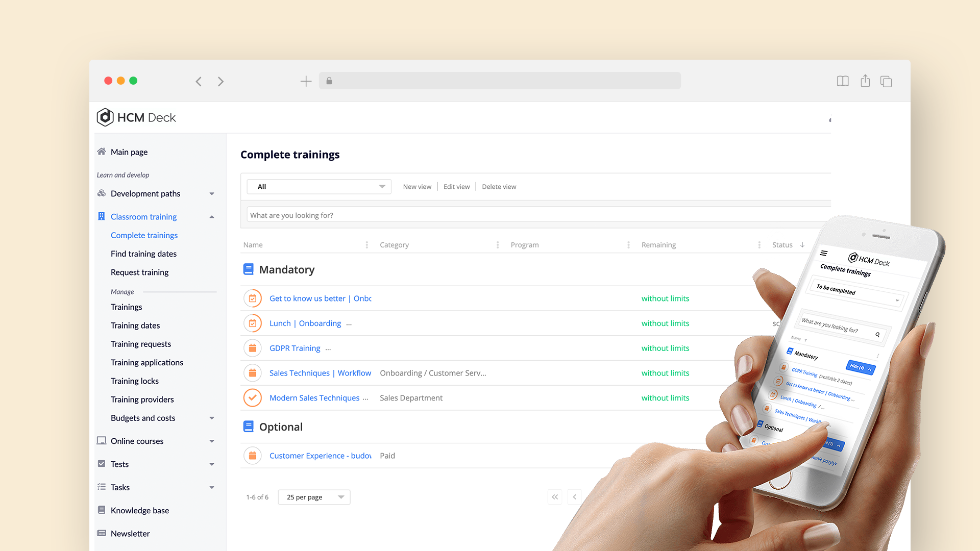Click calendar icon beside GDPR Training
Image resolution: width=980 pixels, height=551 pixels.
pyautogui.click(x=253, y=348)
